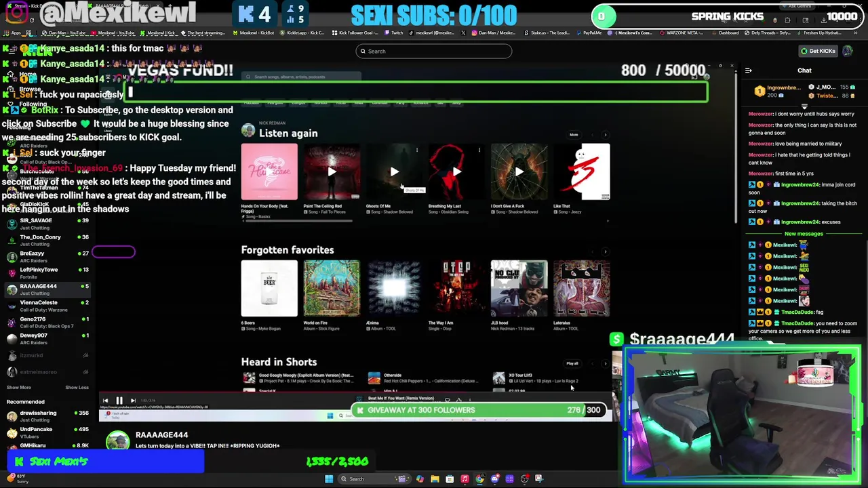This screenshot has height=488, width=868.
Task: Go to next Heard in Shorts page
Action: point(606,363)
